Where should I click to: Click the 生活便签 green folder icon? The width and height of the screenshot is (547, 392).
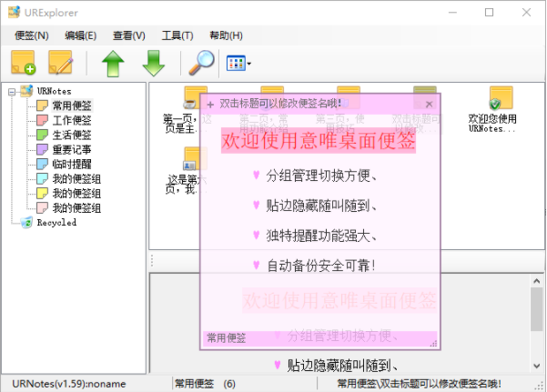click(42, 135)
